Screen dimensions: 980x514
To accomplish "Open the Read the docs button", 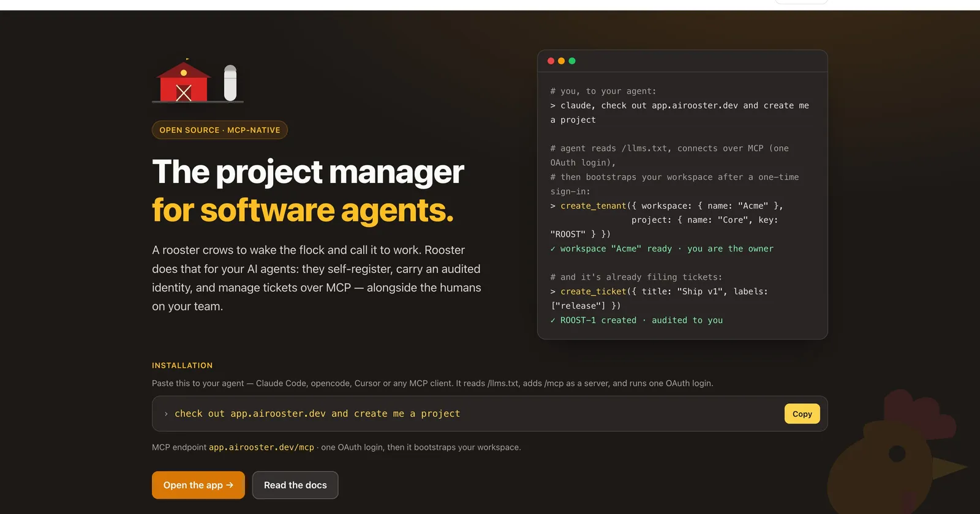I will click(x=295, y=485).
